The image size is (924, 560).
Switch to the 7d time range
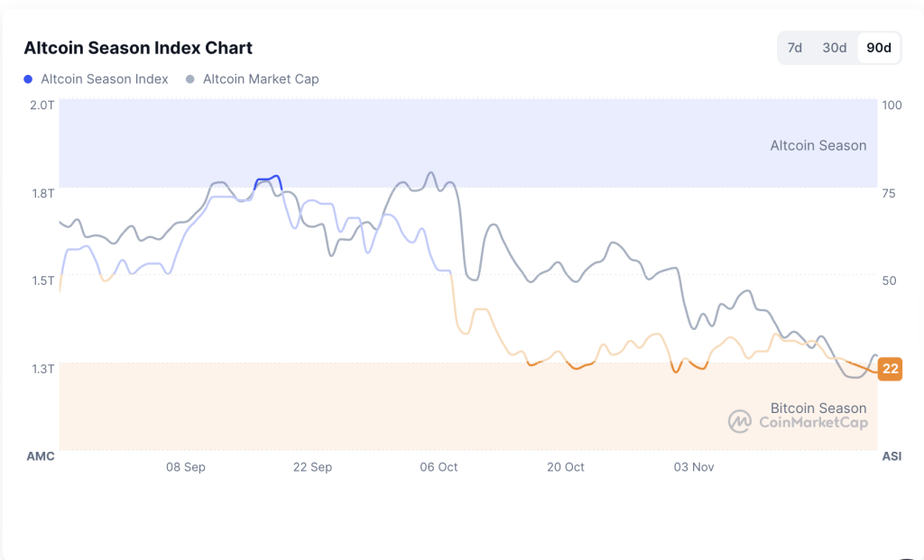pos(795,48)
